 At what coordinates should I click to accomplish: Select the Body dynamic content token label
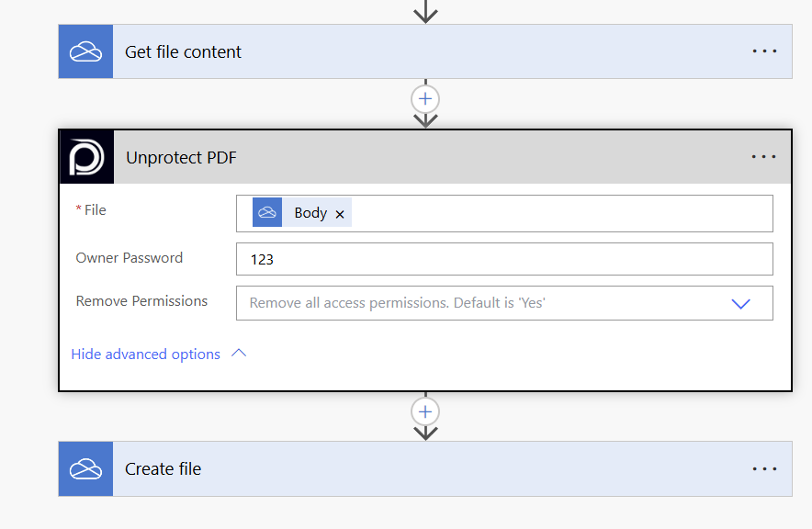[310, 213]
